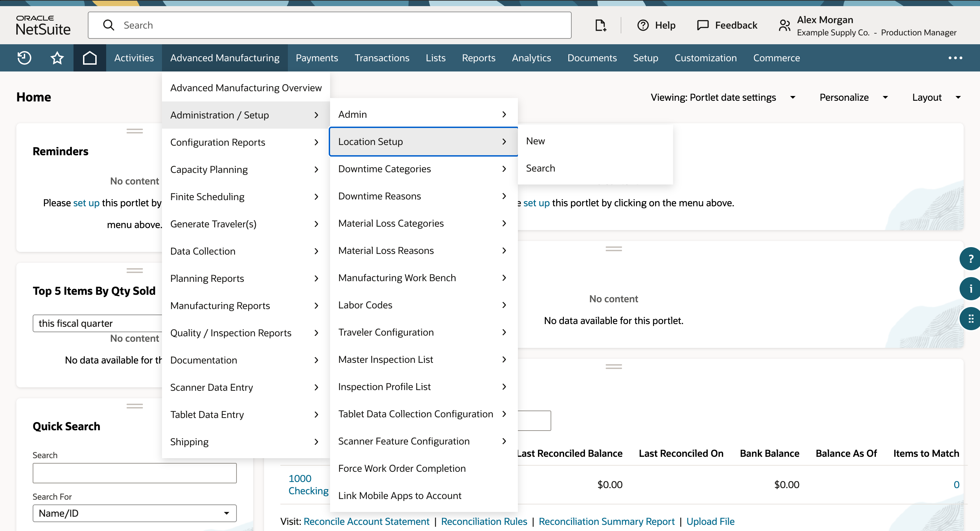This screenshot has width=980, height=531.
Task: Open the 'this fiscal quarter' dropdown
Action: (97, 323)
